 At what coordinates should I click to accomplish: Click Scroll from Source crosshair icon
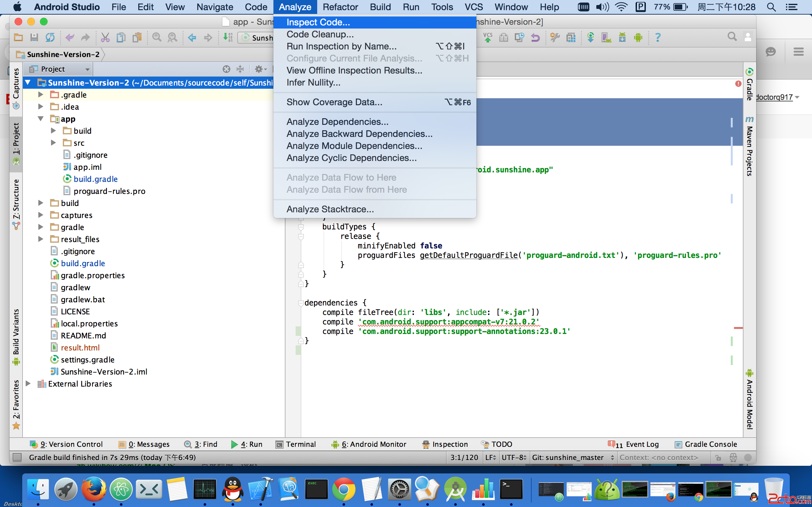(226, 69)
